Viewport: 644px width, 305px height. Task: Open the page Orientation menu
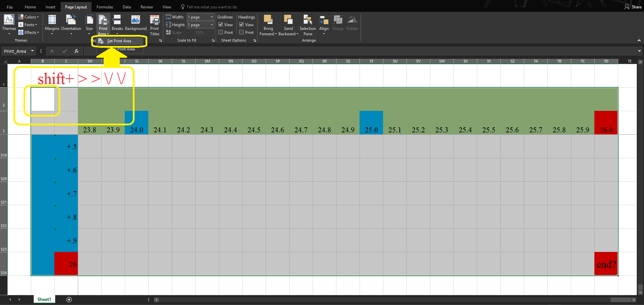point(71,24)
